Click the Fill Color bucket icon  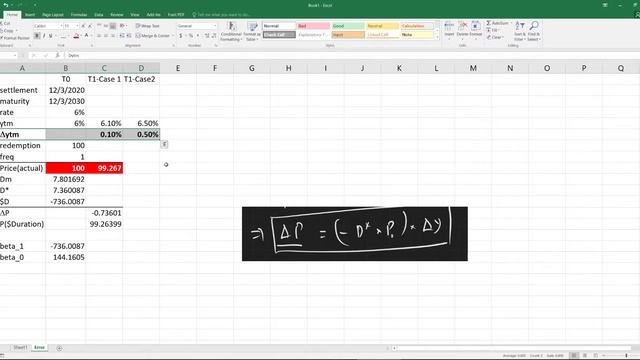pyautogui.click(x=76, y=36)
